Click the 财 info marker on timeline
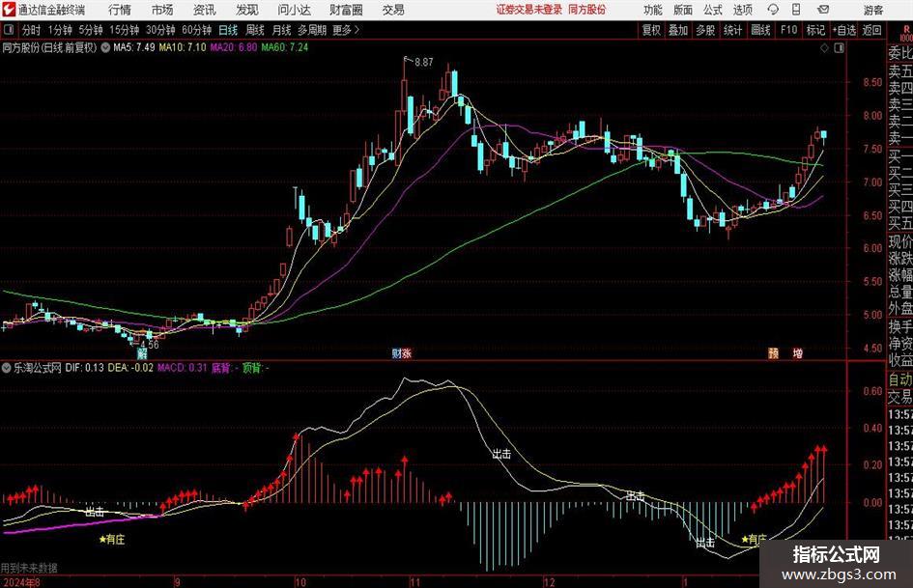913x588 pixels. [396, 353]
